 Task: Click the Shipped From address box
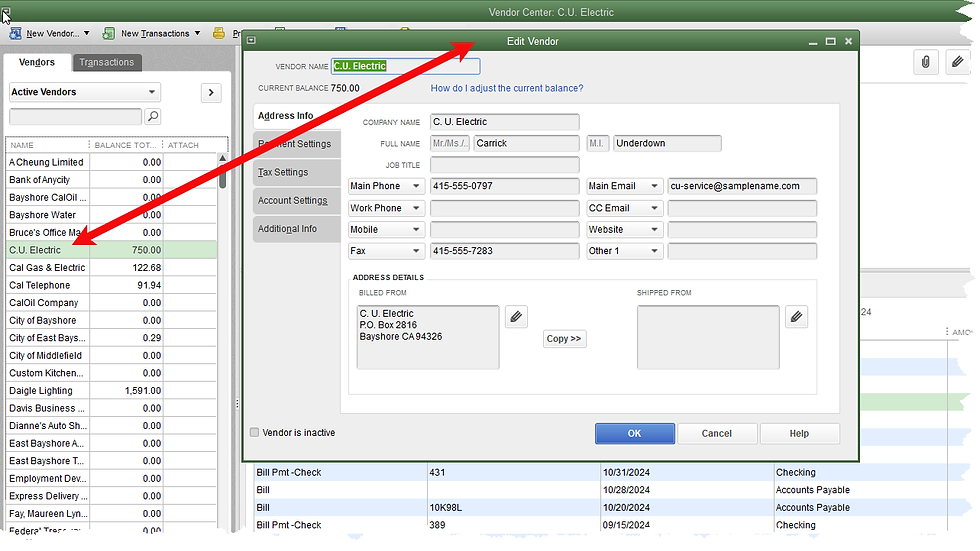[708, 337]
